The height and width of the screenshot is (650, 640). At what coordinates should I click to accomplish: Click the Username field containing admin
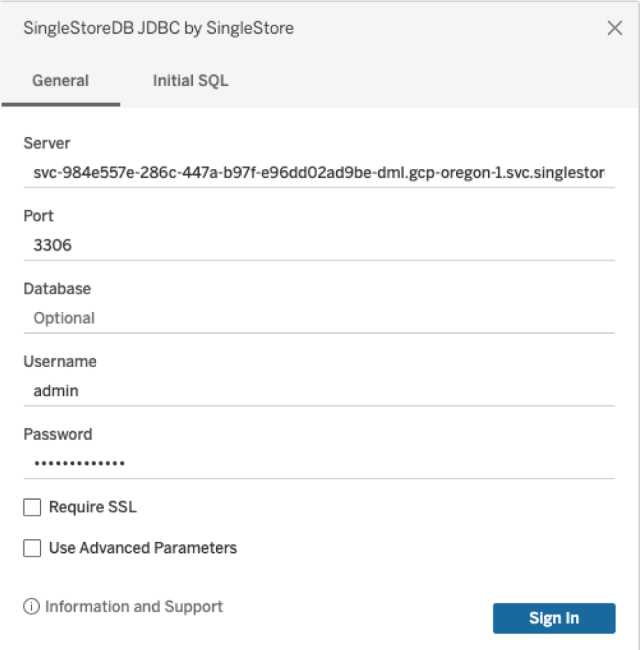coord(319,390)
